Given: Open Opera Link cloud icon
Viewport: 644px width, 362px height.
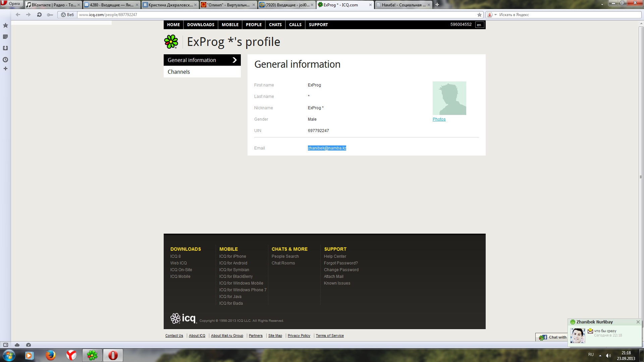Looking at the screenshot, I should pyautogui.click(x=17, y=345).
